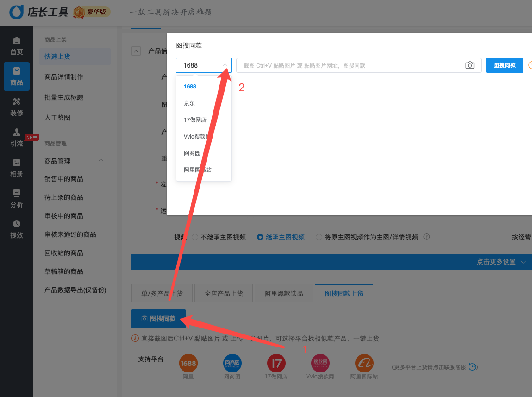Open 产品数据导出(仅备份)
This screenshot has height=397, width=532.
tap(75, 290)
